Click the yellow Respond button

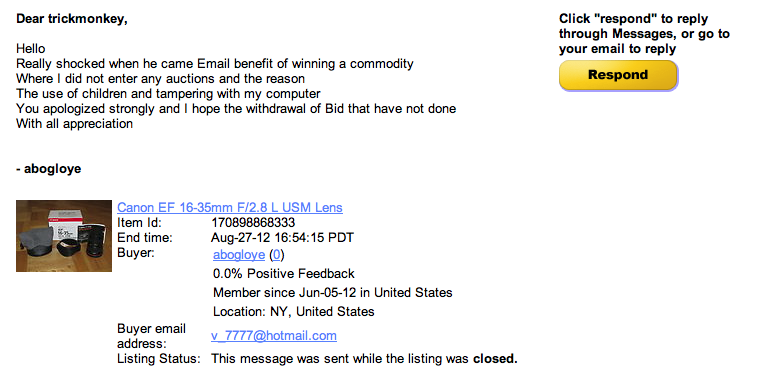point(618,75)
